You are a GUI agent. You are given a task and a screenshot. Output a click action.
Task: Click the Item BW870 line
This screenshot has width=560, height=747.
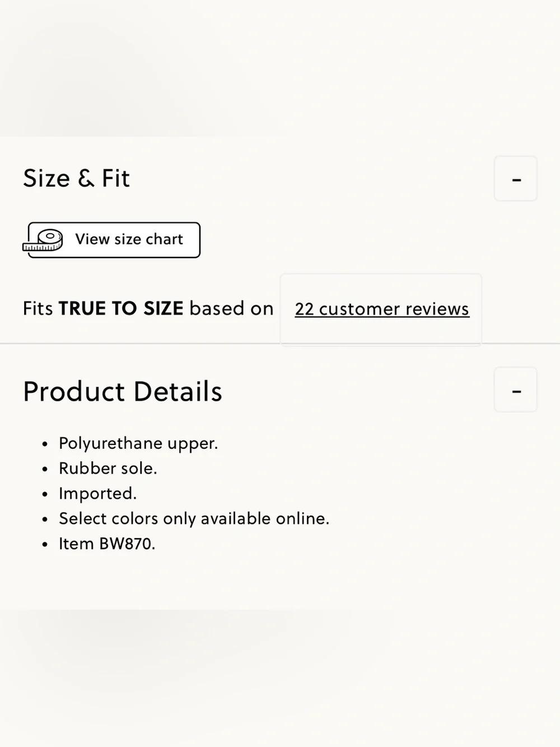(x=107, y=544)
